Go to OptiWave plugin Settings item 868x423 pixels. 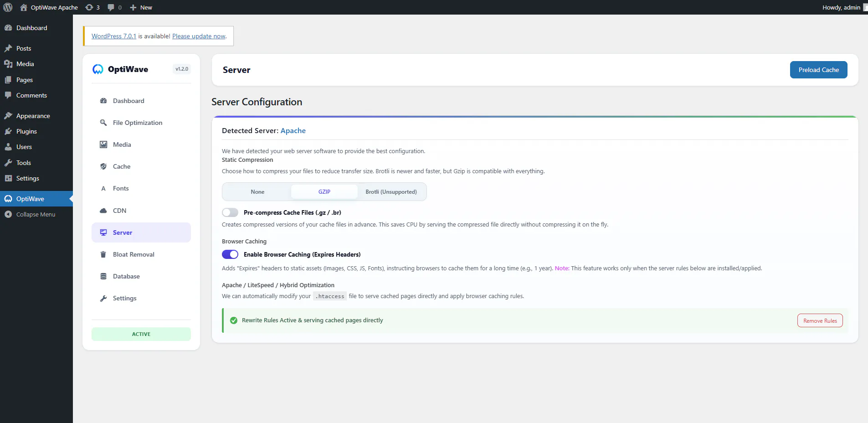point(141,299)
